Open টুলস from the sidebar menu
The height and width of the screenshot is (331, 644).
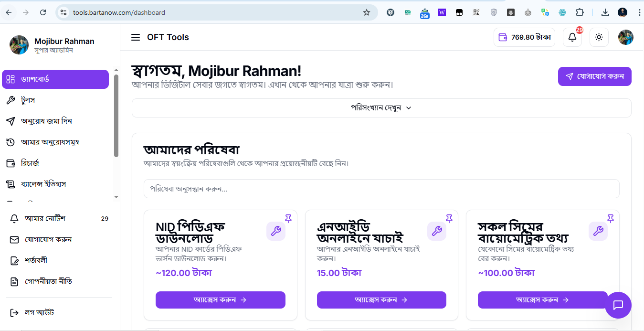[x=28, y=100]
